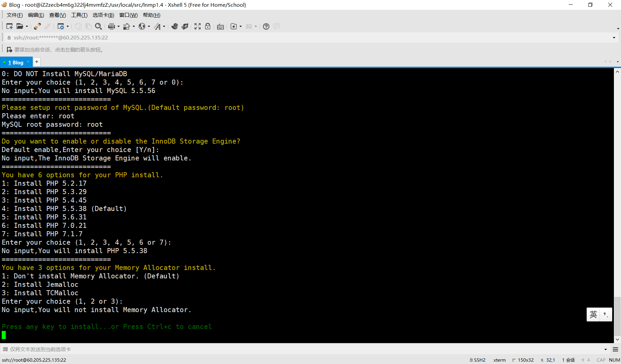Viewport: 621px width, 364px height.
Task: Click the 32,1 cursor position text
Action: point(551,360)
